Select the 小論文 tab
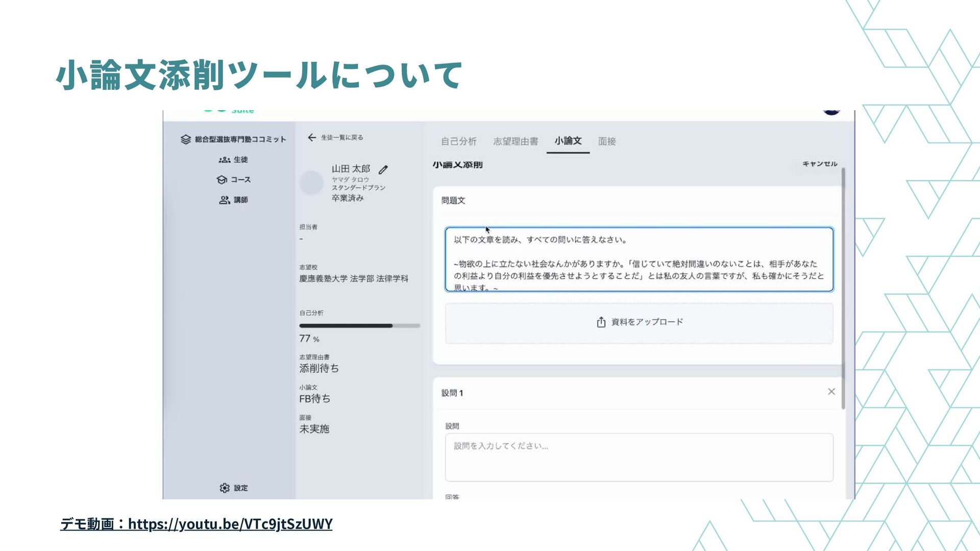980x551 pixels. [x=568, y=141]
